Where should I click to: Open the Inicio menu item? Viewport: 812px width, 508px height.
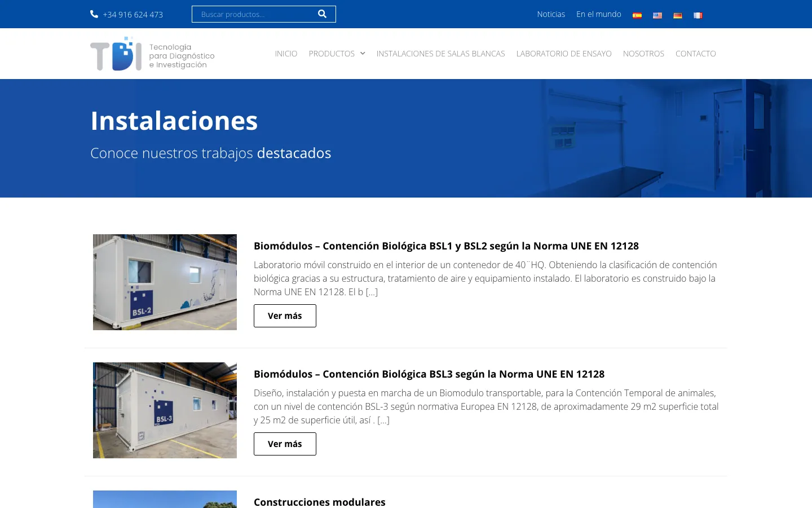286,54
